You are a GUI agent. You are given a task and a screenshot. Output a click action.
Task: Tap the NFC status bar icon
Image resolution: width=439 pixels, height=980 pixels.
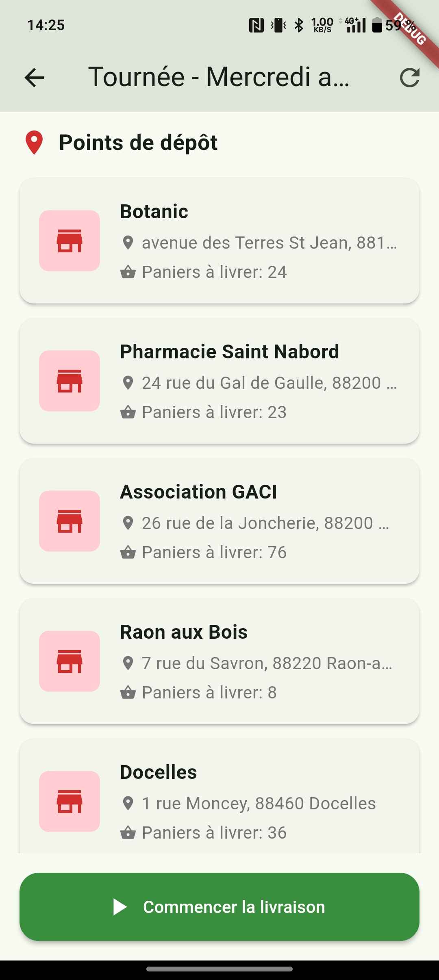(x=256, y=25)
